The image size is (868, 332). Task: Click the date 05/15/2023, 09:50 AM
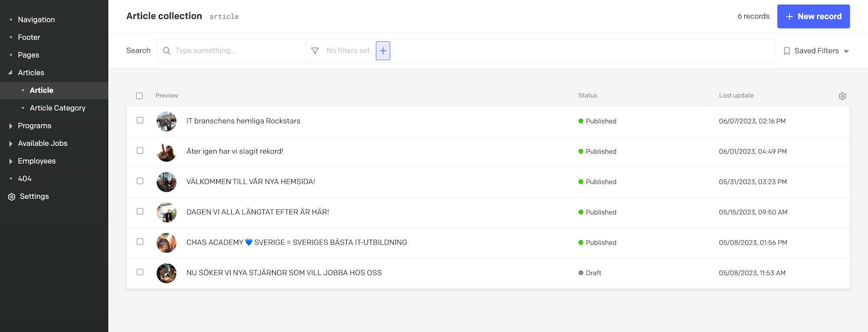point(753,212)
